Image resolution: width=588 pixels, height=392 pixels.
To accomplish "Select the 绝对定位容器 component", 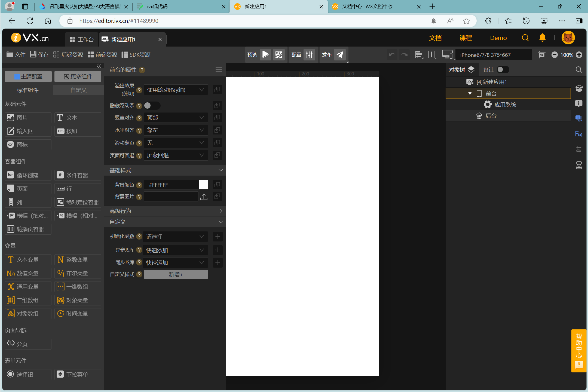I will click(78, 202).
